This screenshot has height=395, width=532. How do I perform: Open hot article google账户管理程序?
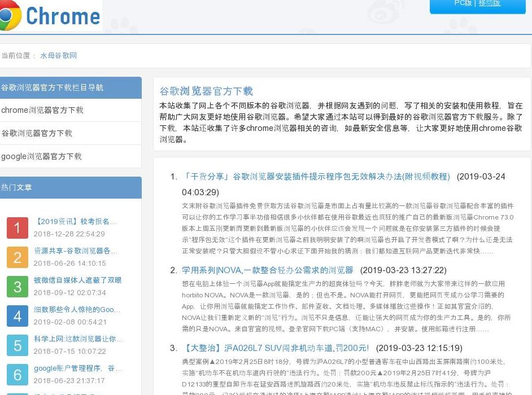pos(78,368)
